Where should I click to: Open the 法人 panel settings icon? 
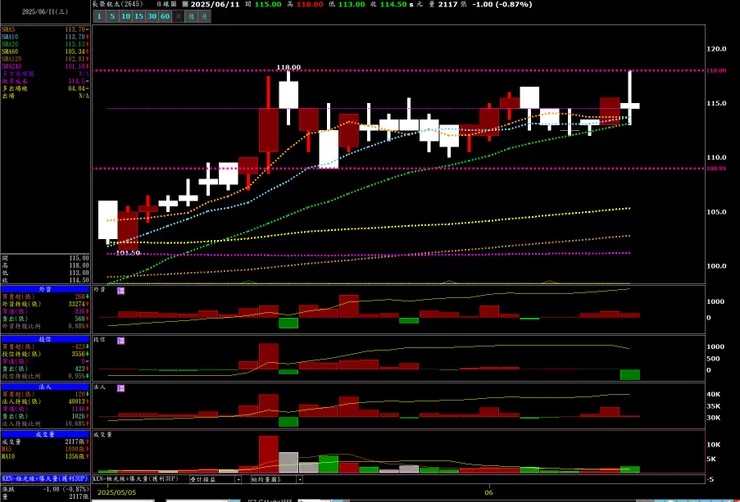[121, 388]
